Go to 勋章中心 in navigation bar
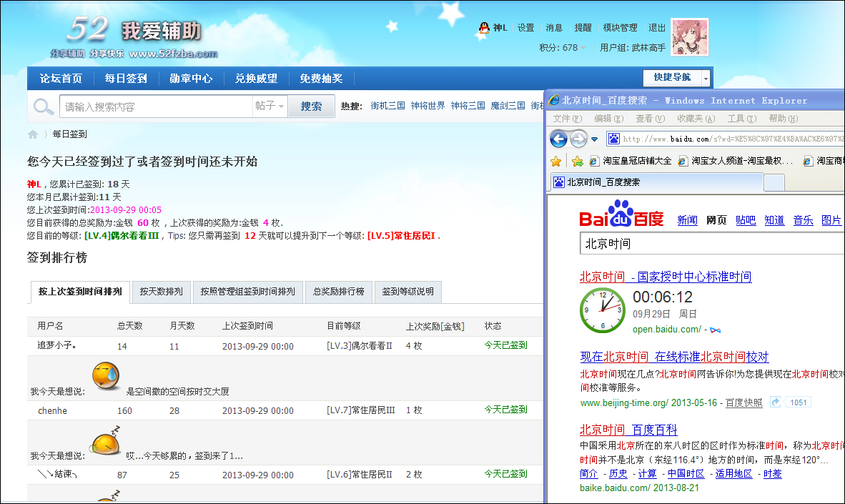Image resolution: width=845 pixels, height=504 pixels. tap(191, 79)
